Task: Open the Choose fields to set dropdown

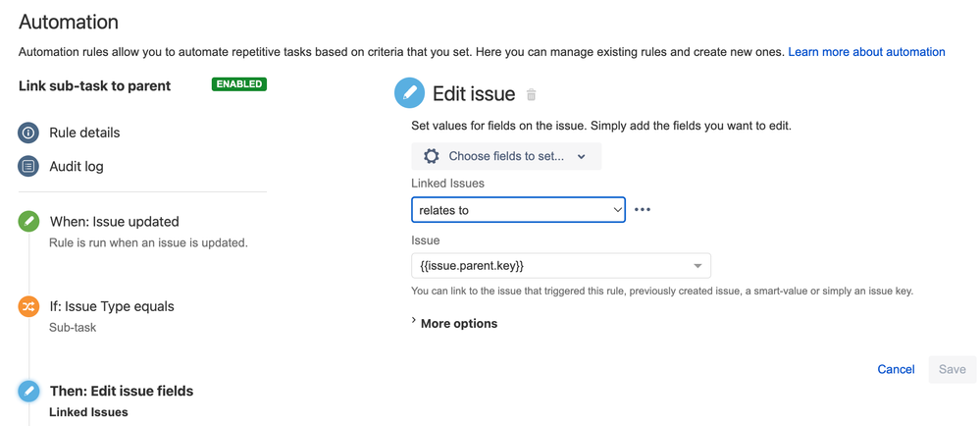Action: tap(506, 156)
